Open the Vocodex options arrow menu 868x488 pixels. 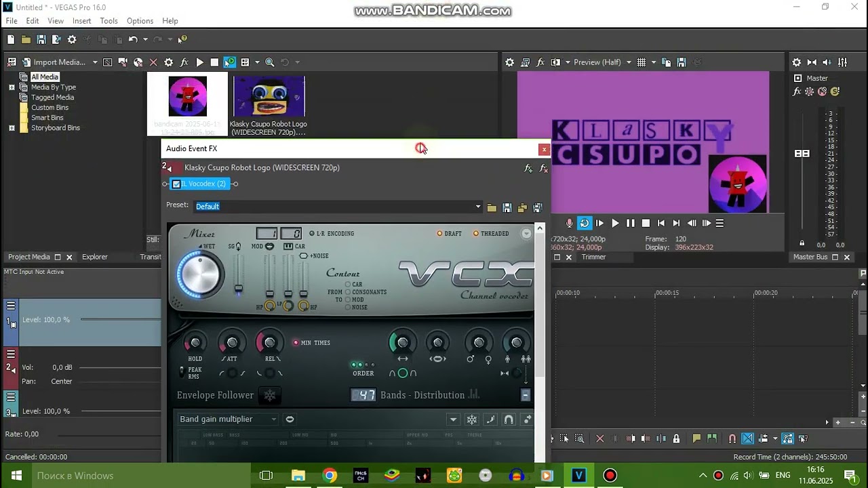coord(526,234)
